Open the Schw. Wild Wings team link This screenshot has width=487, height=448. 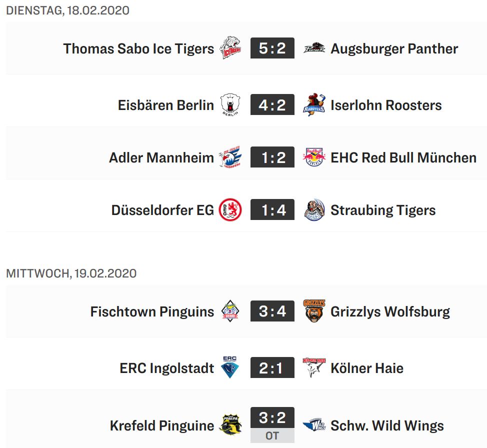(387, 425)
